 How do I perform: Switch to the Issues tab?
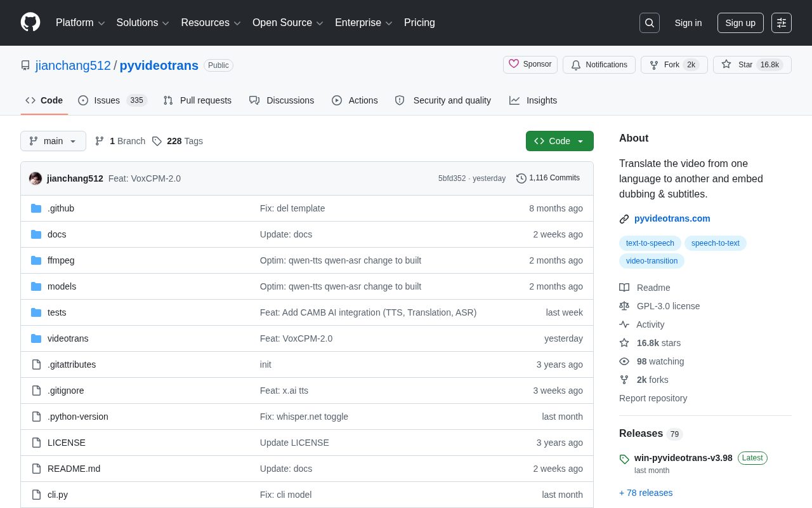(113, 100)
